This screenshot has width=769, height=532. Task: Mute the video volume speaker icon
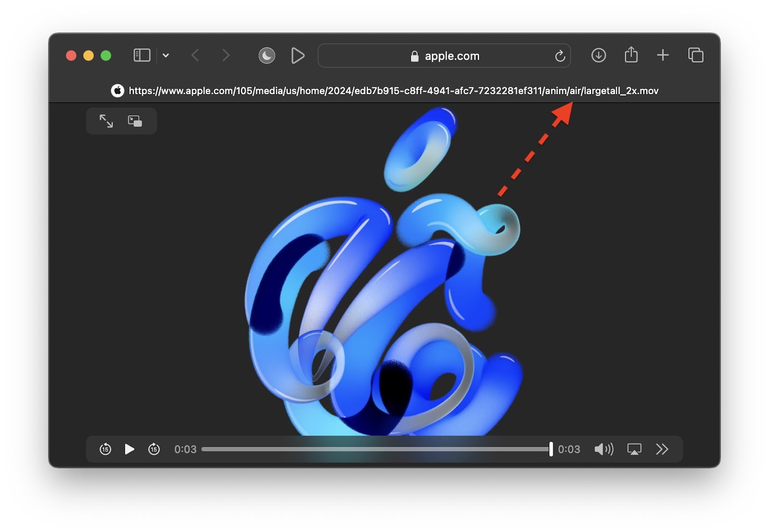[x=604, y=449]
